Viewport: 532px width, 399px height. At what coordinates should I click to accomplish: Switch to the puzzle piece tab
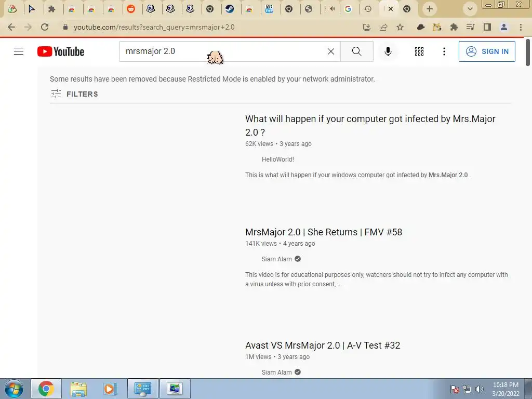pyautogui.click(x=51, y=9)
